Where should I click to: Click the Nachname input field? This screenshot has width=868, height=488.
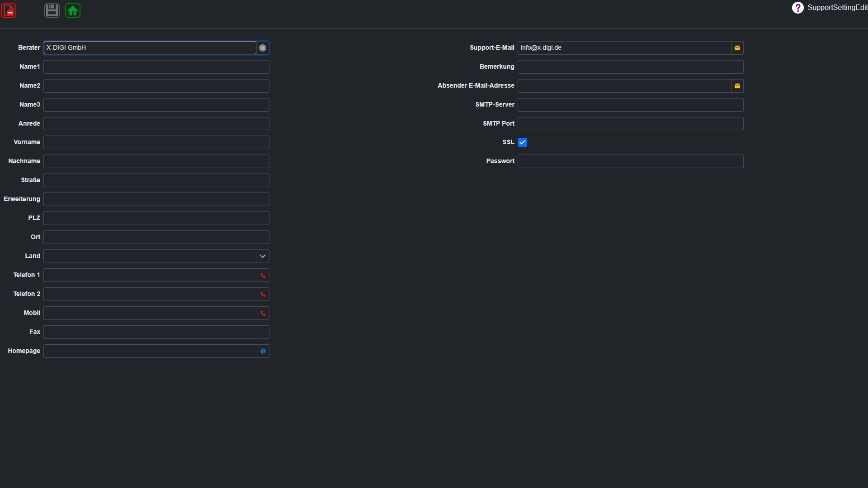(156, 161)
